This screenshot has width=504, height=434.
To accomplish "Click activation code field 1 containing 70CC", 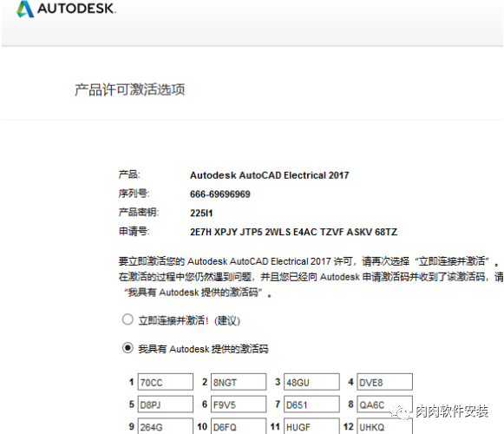I will coord(166,382).
